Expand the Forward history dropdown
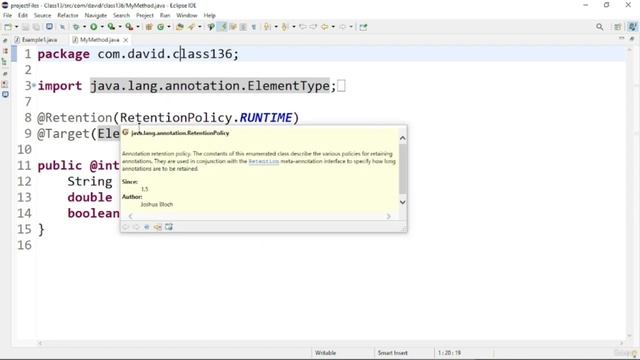Viewport: 640px width, 360px height. pos(351,27)
